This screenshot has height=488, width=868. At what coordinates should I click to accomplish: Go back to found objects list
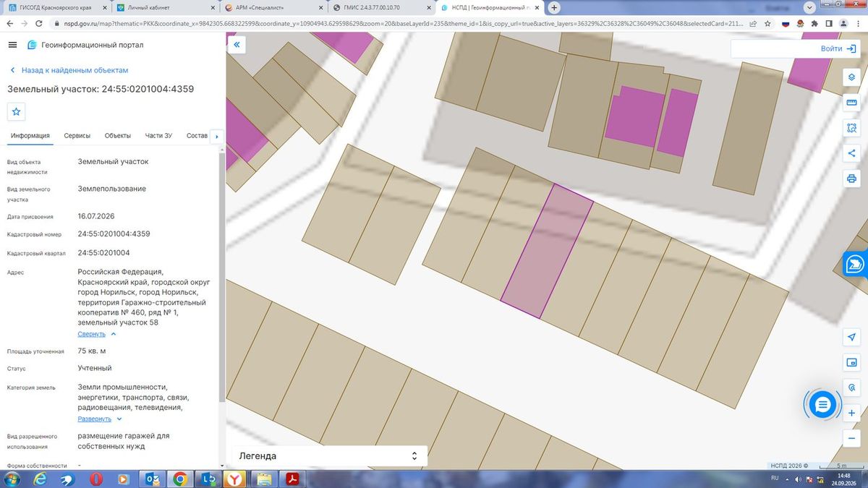(69, 70)
